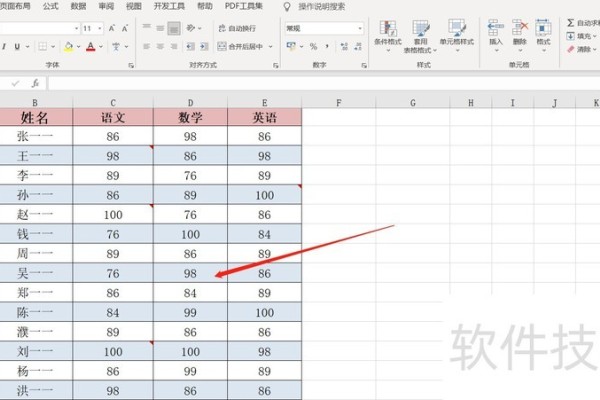Click the accounting number format icon
The width and height of the screenshot is (600, 400).
click(291, 47)
